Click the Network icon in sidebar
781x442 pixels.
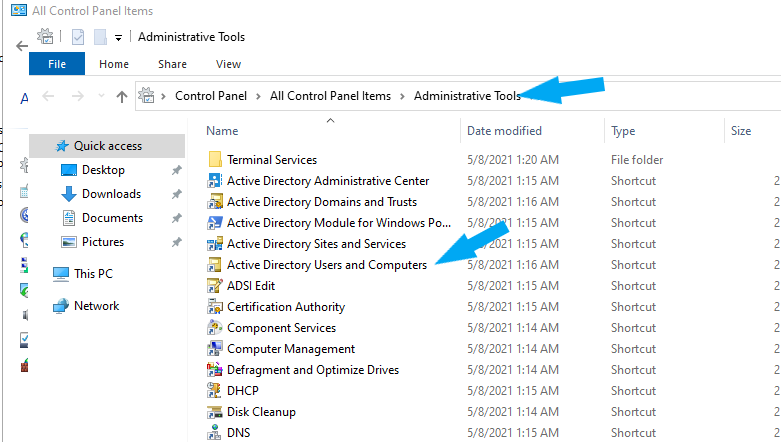click(x=61, y=305)
